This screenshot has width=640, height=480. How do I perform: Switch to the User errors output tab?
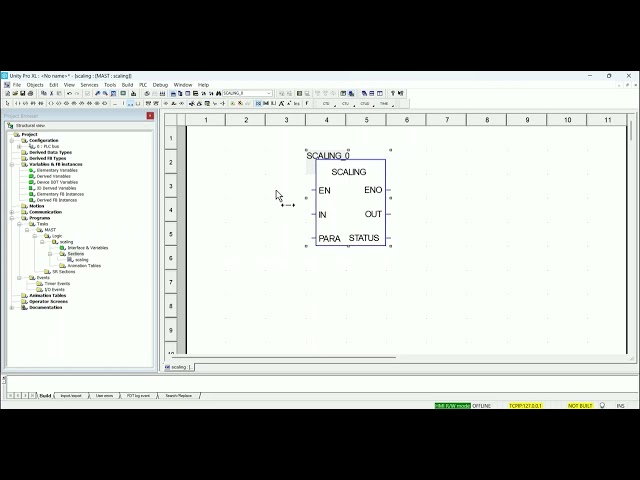(104, 396)
